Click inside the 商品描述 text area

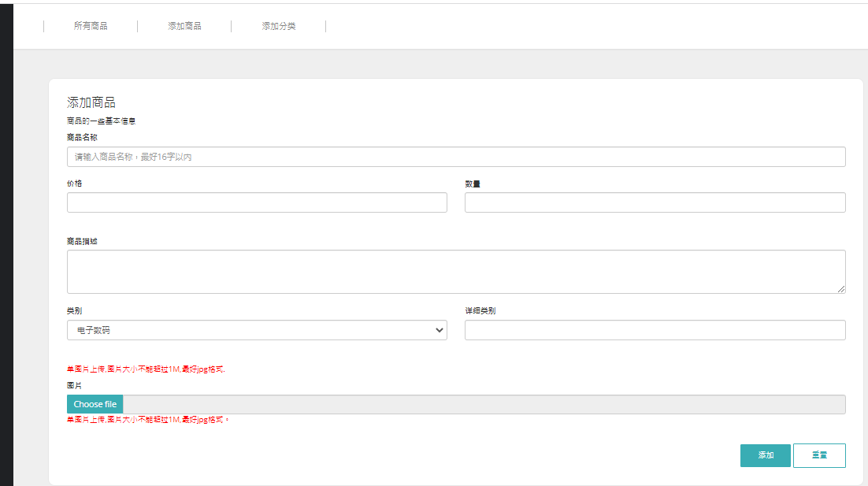(456, 272)
